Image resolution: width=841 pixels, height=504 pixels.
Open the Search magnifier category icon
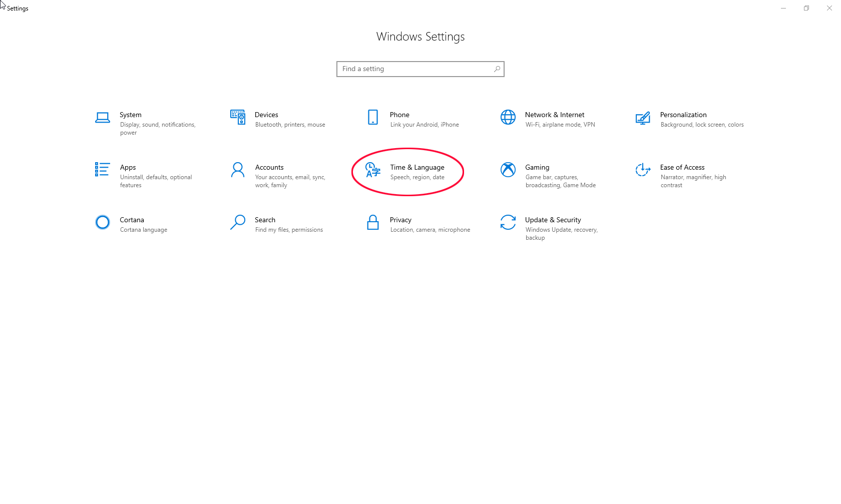[238, 222]
